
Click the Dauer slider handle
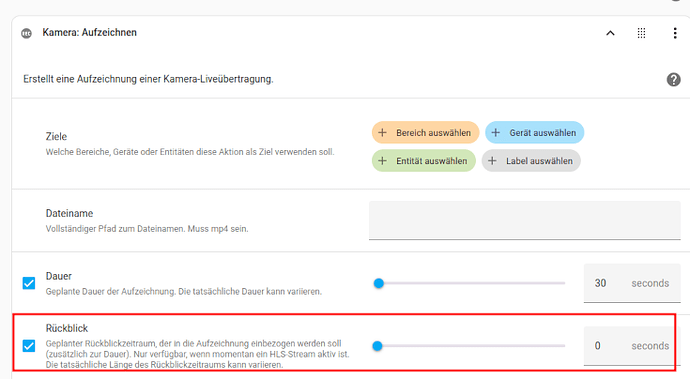378,283
